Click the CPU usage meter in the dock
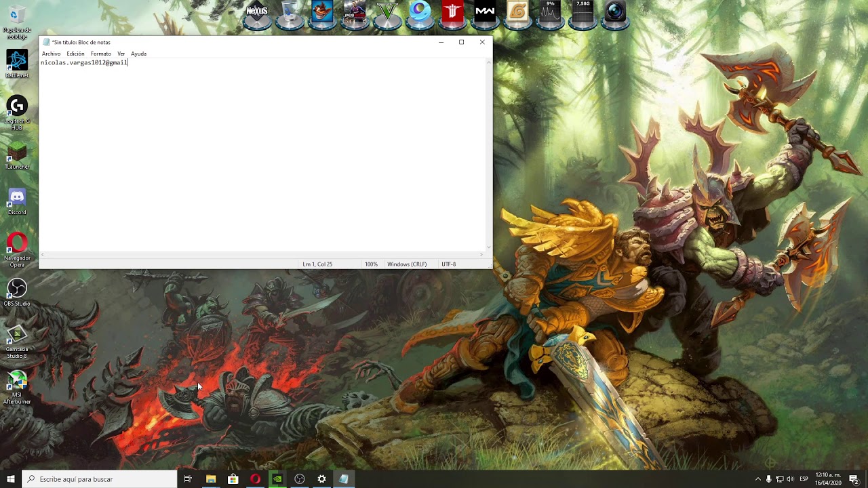The image size is (868, 488). click(550, 14)
